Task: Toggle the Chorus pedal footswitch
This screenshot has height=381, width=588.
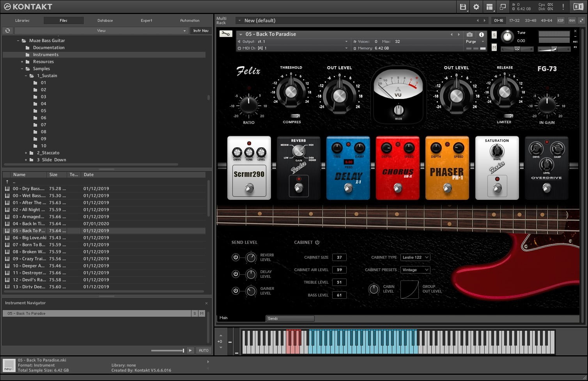Action: [x=398, y=189]
